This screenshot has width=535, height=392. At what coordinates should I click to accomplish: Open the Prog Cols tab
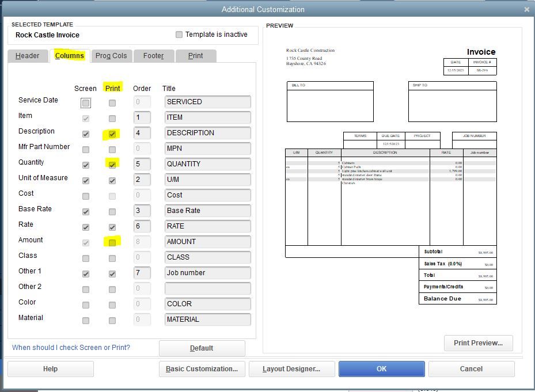pos(111,56)
